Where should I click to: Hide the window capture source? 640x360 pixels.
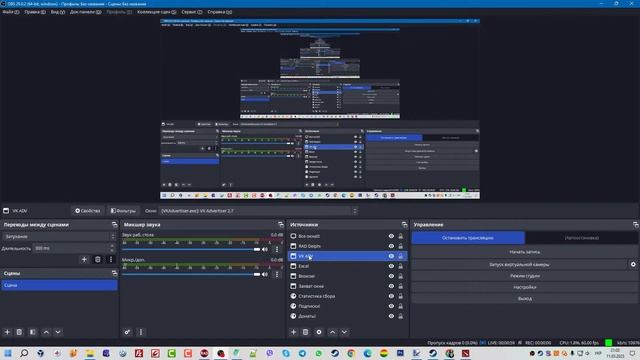tap(391, 286)
